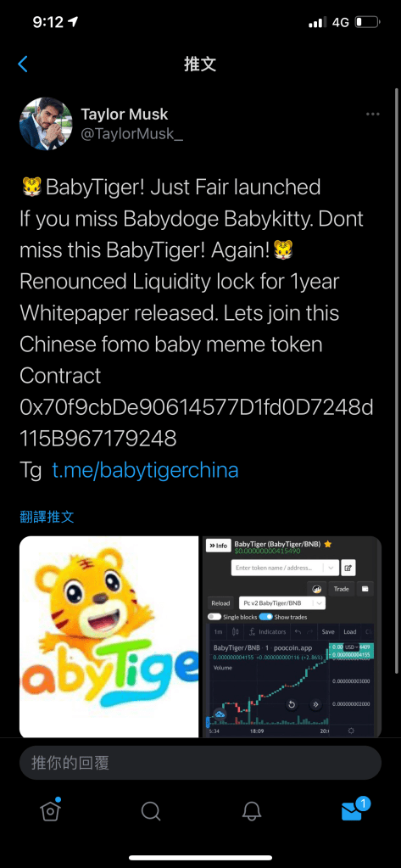
Task: Open the t.me/babytigerchina Telegram link
Action: click(x=146, y=471)
